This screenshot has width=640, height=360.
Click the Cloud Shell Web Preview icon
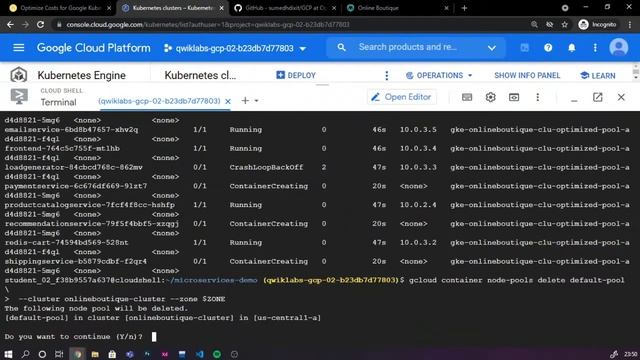coord(514,97)
